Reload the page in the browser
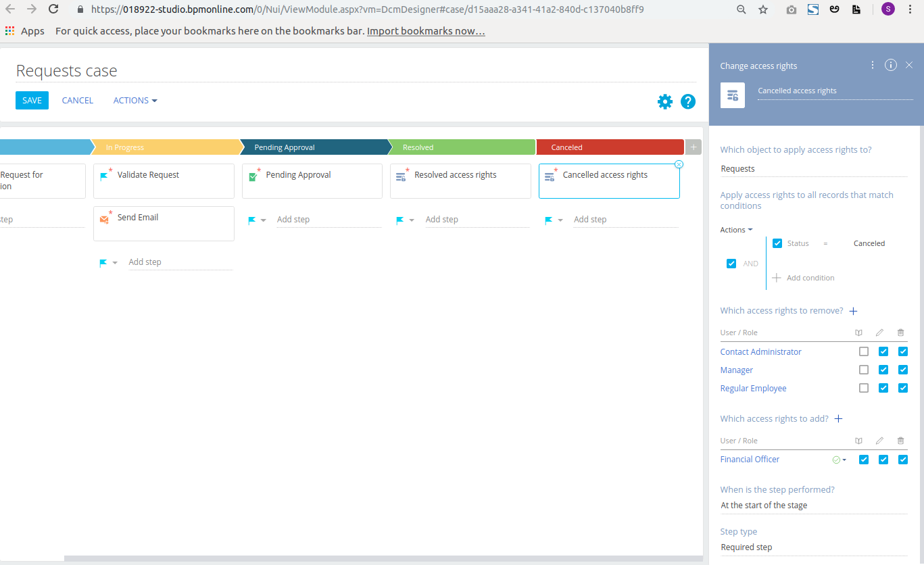 click(53, 9)
